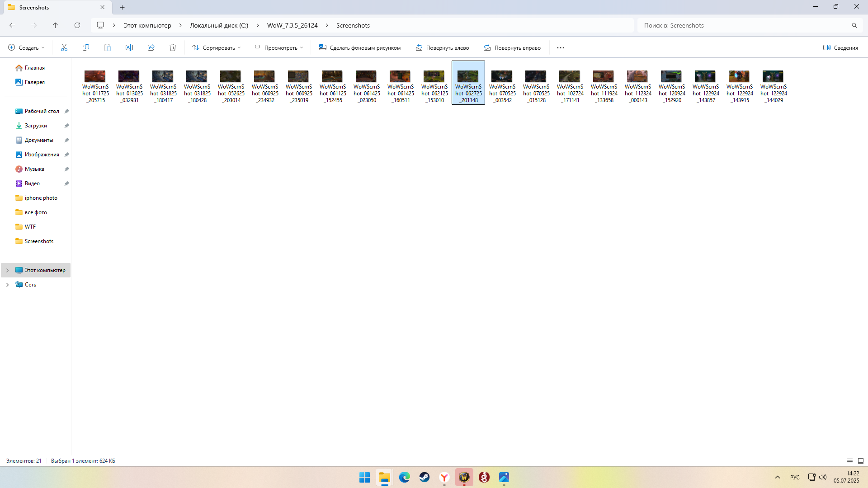Viewport: 868px width, 488px height.
Task: Select file WoWScrnShot_122924_144029
Action: point(774,83)
